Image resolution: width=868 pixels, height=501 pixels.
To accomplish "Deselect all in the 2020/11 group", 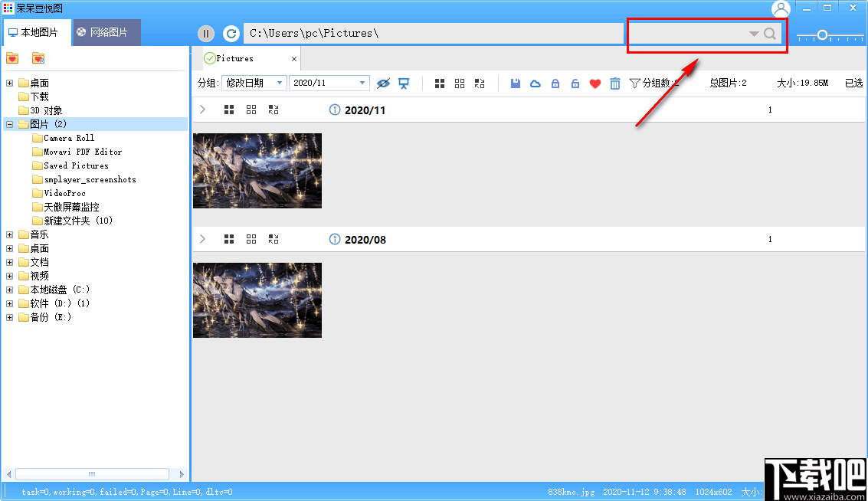I will point(251,110).
